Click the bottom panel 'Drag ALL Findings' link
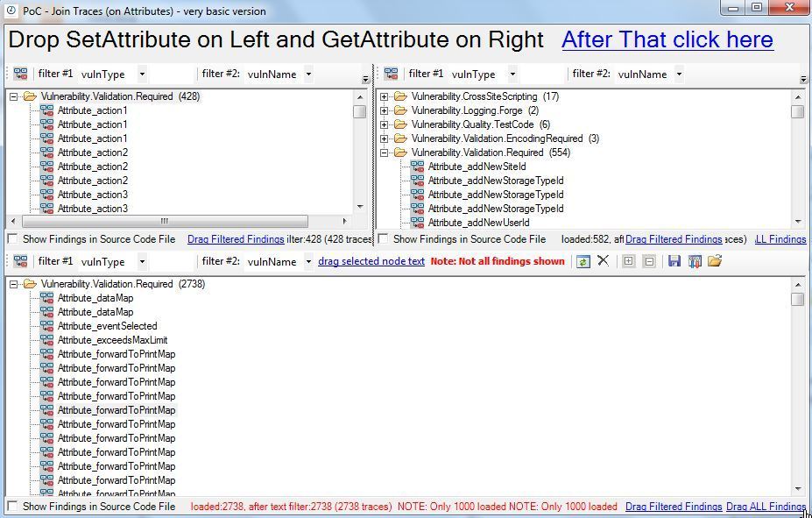 (x=765, y=507)
